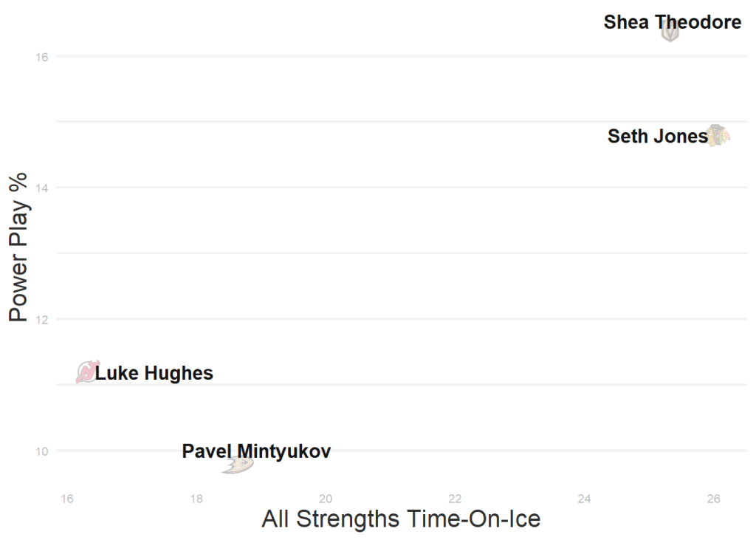Viewport: 756px width, 540px height.
Task: Click the New Jersey Devils logo marker
Action: [x=88, y=372]
